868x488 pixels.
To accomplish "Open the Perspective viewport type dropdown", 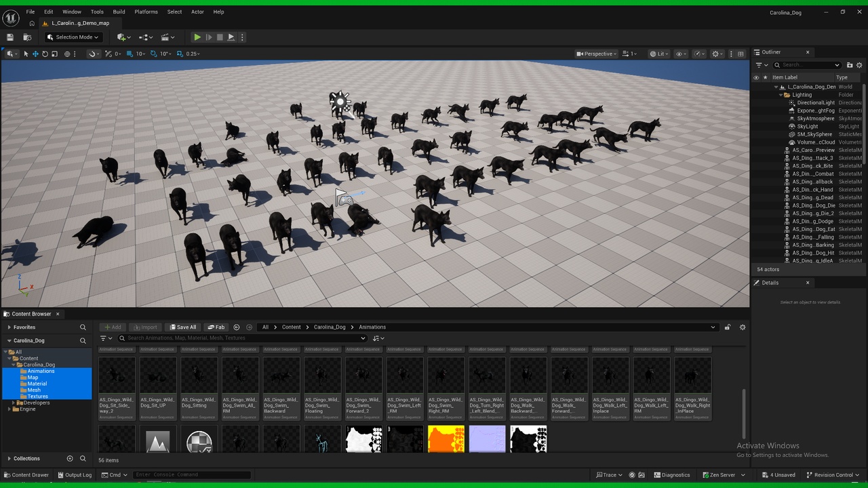I will click(596, 54).
